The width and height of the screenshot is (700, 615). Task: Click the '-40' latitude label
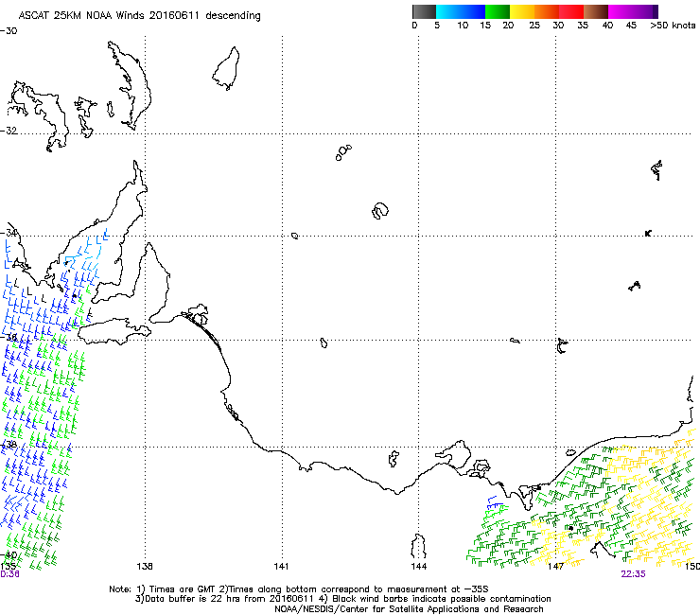click(9, 555)
